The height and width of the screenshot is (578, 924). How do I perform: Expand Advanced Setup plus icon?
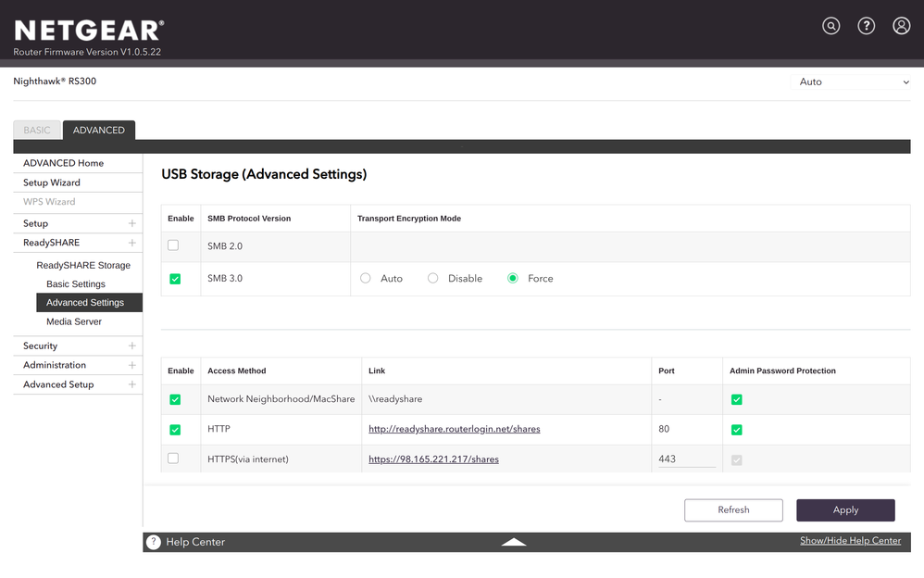(132, 384)
